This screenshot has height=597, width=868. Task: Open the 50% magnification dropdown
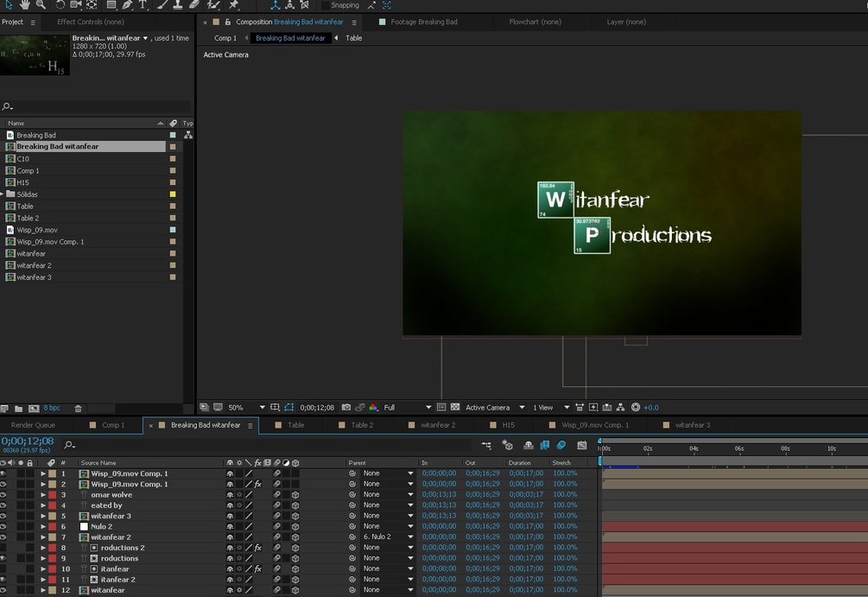pos(247,407)
